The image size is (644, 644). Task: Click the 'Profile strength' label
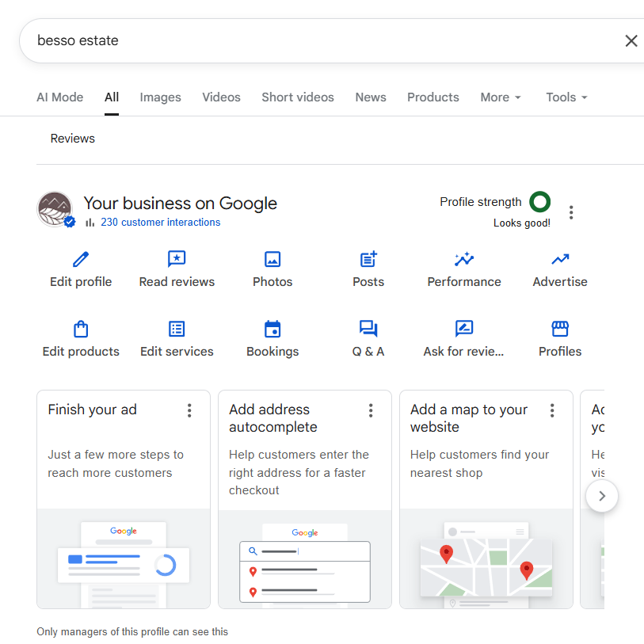pyautogui.click(x=481, y=202)
